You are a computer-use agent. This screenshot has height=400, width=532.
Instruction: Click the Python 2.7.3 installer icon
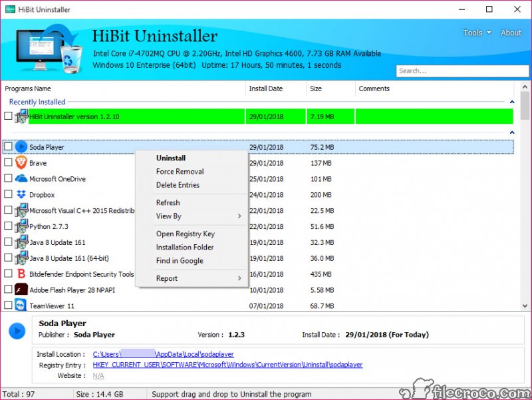[x=21, y=226]
